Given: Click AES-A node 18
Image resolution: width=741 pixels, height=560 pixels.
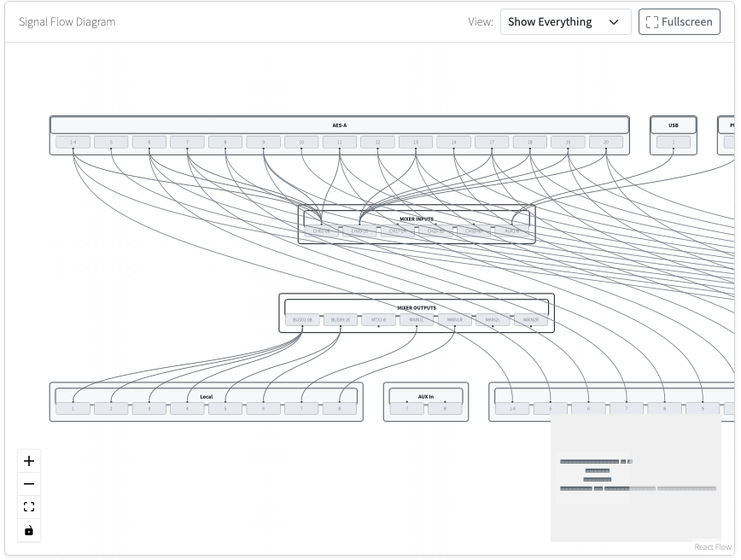Looking at the screenshot, I should tap(530, 142).
